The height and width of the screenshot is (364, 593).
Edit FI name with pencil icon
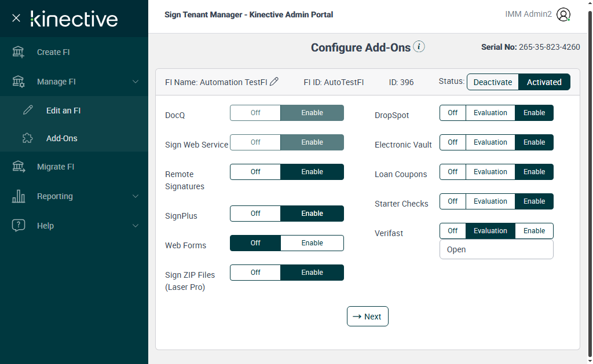coord(274,82)
